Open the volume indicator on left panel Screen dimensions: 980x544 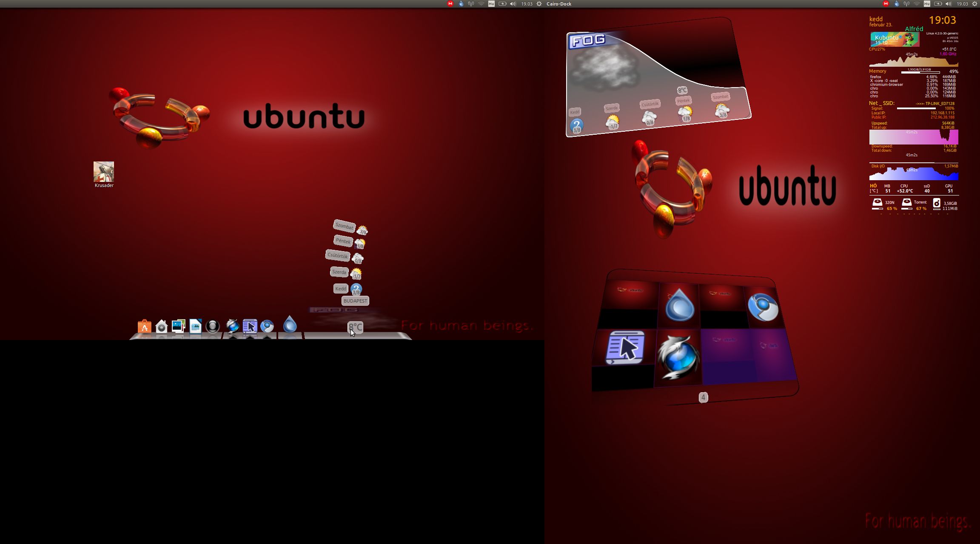pos(513,4)
